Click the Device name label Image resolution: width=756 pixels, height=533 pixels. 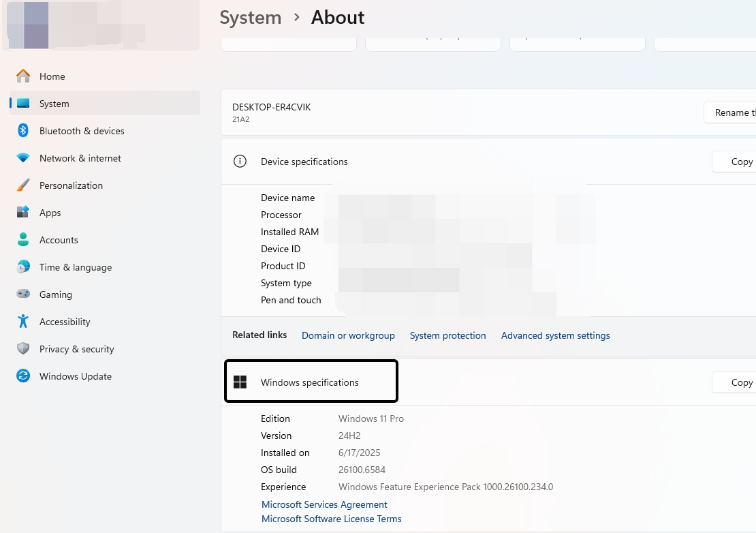coord(288,198)
